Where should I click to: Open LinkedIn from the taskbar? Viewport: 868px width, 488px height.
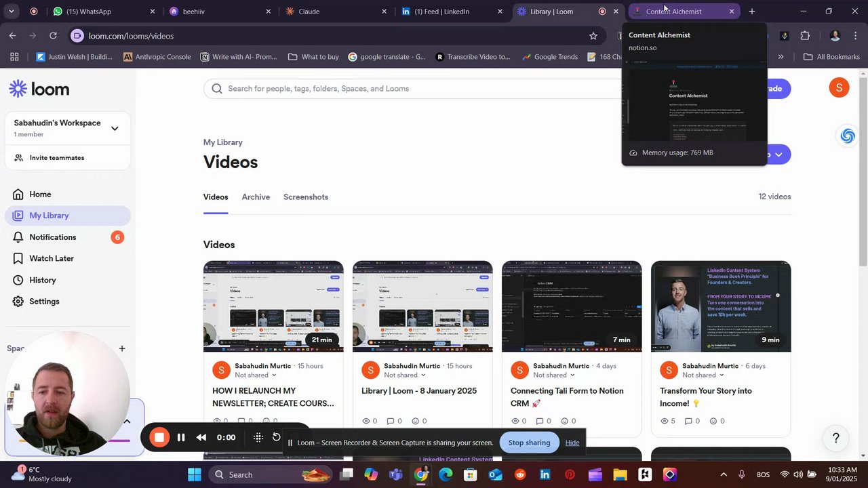[x=545, y=474]
